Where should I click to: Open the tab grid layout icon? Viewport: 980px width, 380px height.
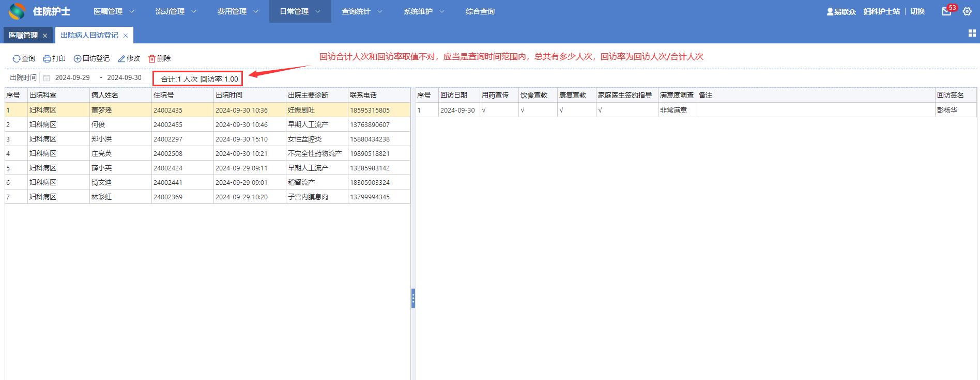(x=972, y=33)
